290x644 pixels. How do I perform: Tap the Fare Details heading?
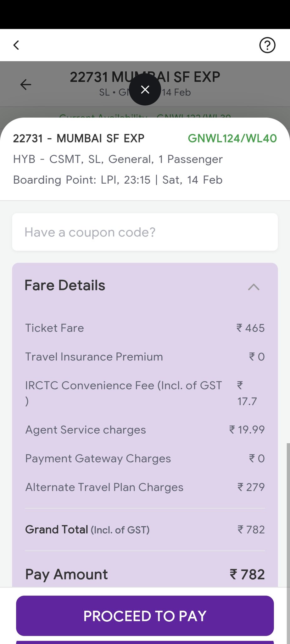tap(65, 286)
